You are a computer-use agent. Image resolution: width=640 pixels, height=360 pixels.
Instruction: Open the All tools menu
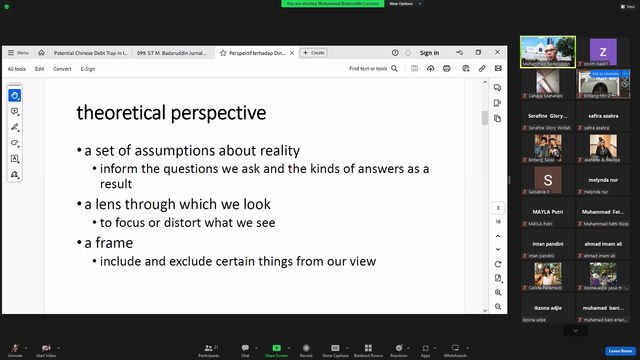(x=17, y=69)
